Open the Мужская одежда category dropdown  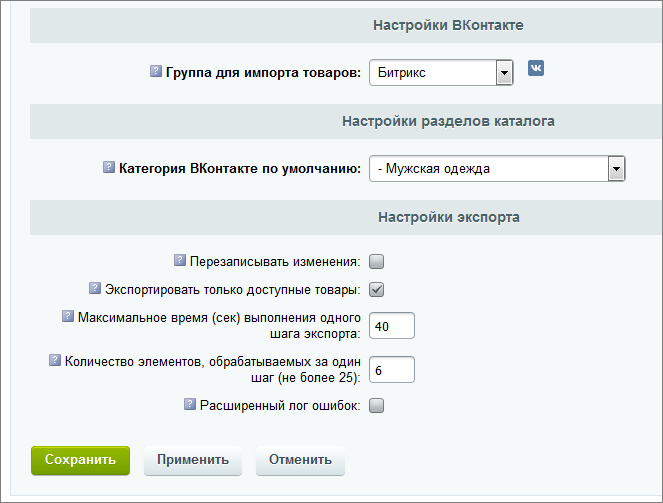pos(497,169)
